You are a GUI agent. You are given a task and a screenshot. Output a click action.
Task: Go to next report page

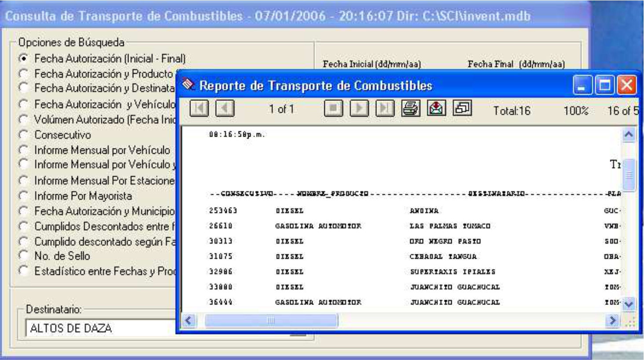point(359,108)
